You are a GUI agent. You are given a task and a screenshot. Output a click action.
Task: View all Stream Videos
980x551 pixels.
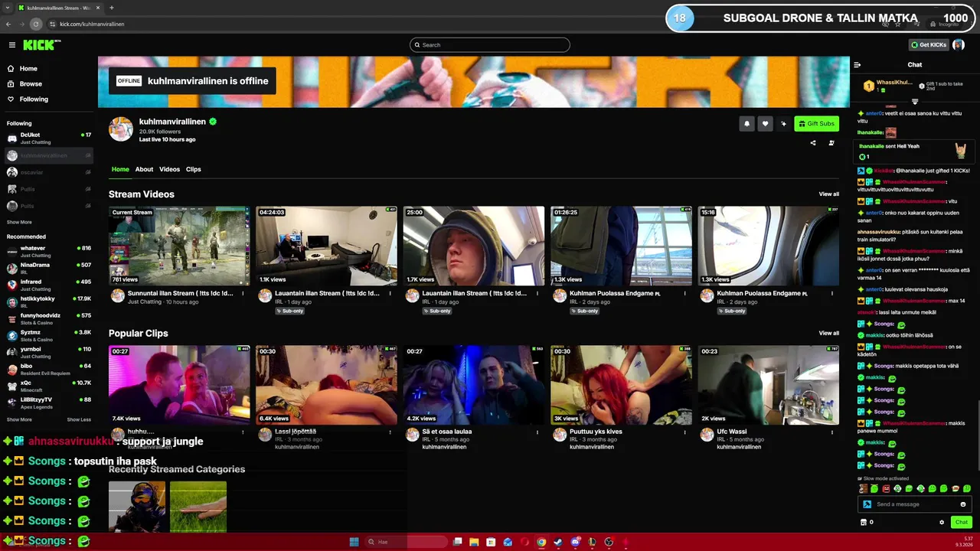click(x=828, y=194)
